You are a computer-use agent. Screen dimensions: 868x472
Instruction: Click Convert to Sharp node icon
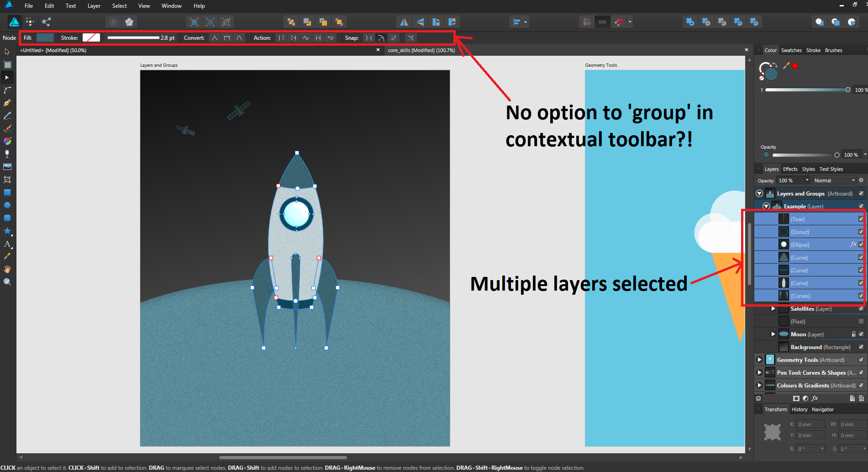pos(215,38)
